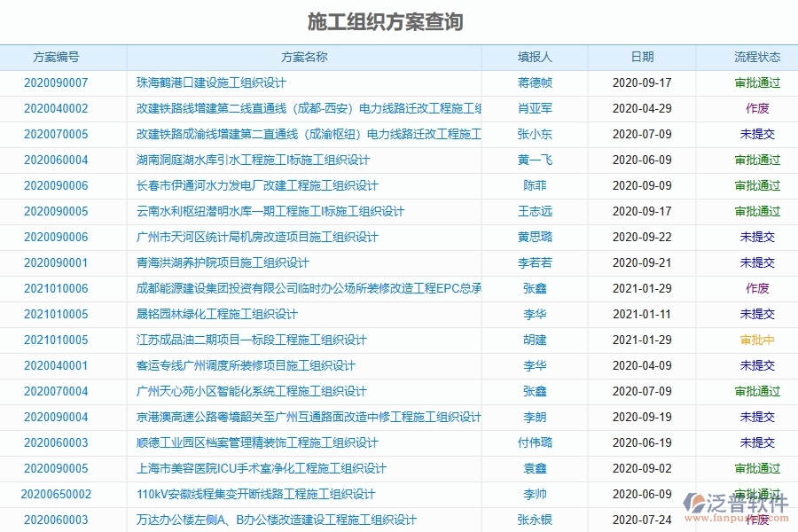Viewport: 798px width, 532px height.
Task: Click 审批中 status on 江苏成品油 row
Action: [x=755, y=340]
